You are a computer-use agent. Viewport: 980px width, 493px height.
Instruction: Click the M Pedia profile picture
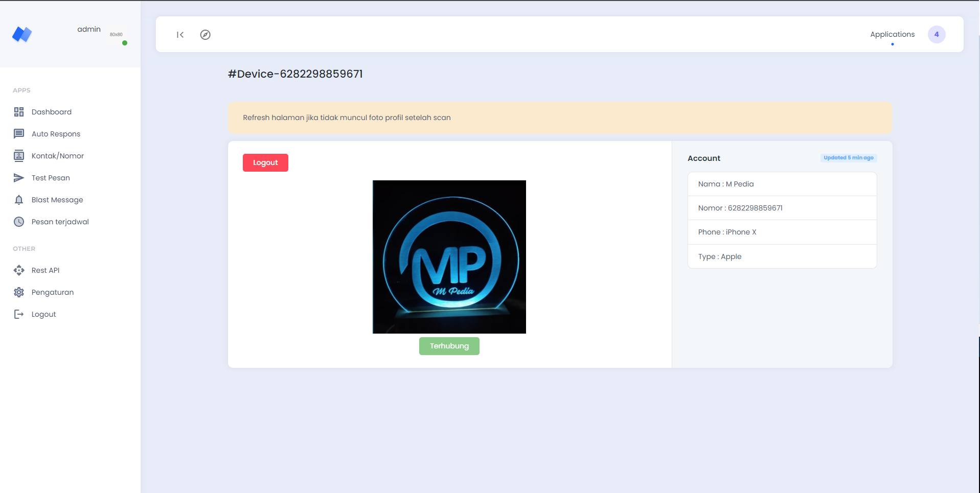pyautogui.click(x=449, y=256)
